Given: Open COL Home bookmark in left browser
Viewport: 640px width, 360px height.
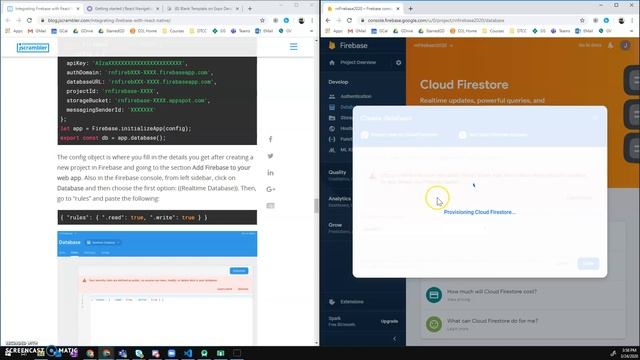Looking at the screenshot, I should tap(143, 31).
